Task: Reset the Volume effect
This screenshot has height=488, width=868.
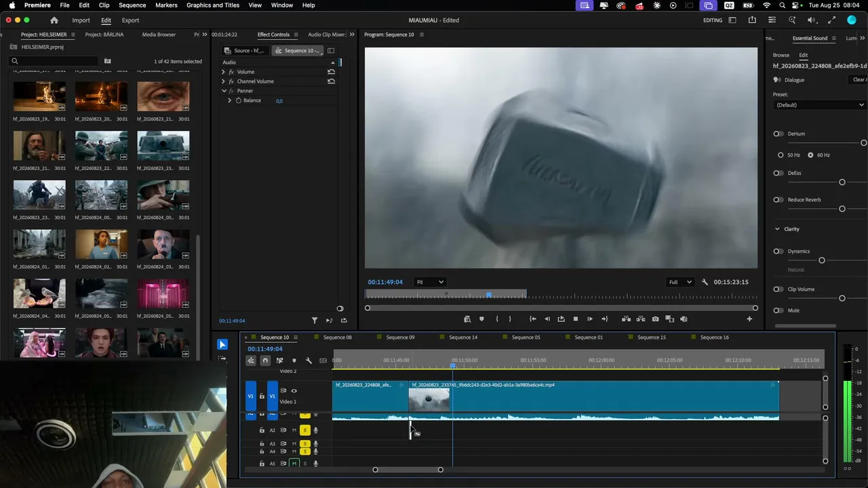Action: tap(331, 72)
